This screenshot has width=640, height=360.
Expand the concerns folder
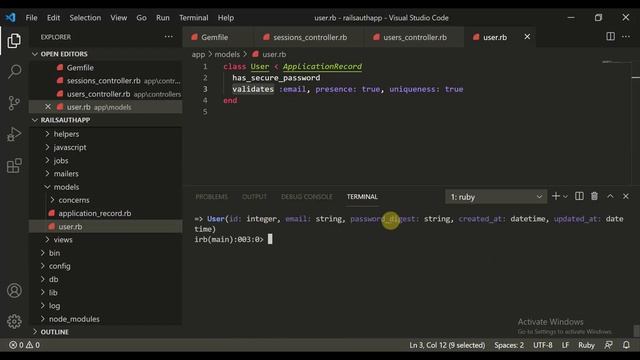pyautogui.click(x=74, y=200)
